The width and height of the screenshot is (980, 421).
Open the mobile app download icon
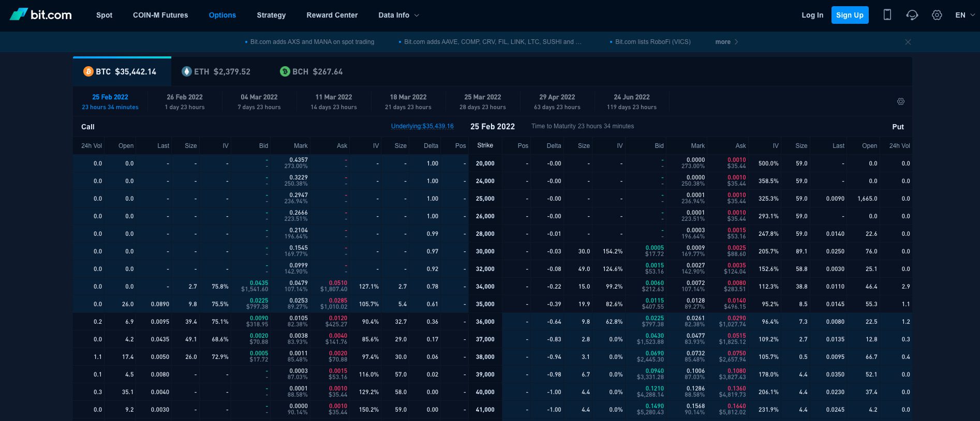(x=887, y=15)
